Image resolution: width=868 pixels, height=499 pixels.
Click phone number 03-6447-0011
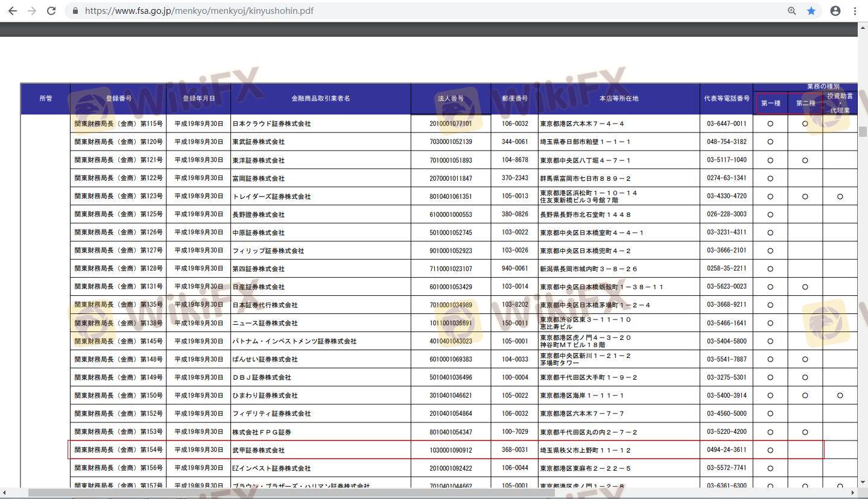[x=727, y=124]
